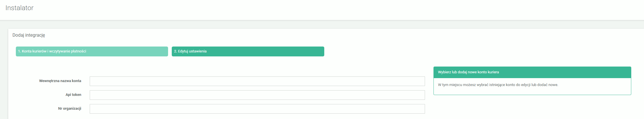Click the help text about istniejące konto

498,85
